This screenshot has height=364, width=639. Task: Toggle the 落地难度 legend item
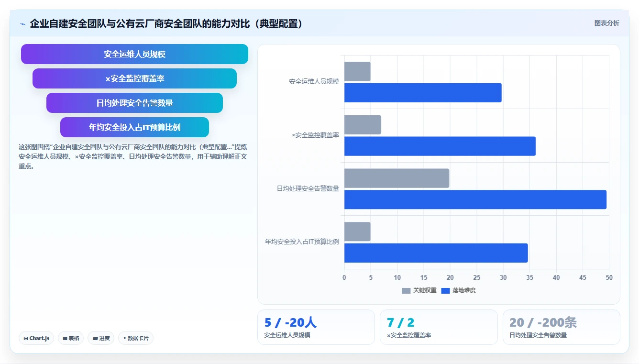(458, 290)
